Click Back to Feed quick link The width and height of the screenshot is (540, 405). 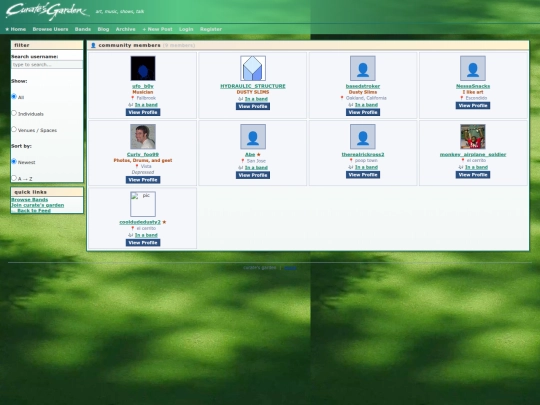click(31, 211)
